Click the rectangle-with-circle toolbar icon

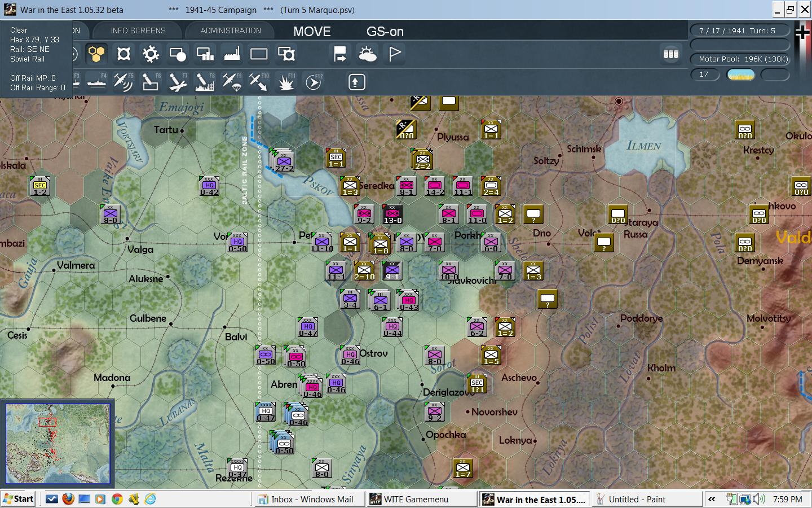(x=178, y=54)
